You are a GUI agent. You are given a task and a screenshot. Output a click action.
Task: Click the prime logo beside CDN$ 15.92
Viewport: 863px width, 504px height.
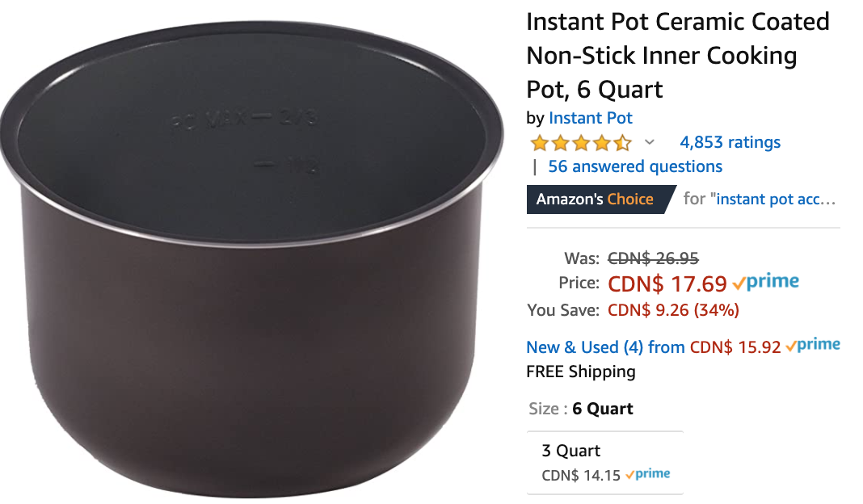click(x=813, y=345)
